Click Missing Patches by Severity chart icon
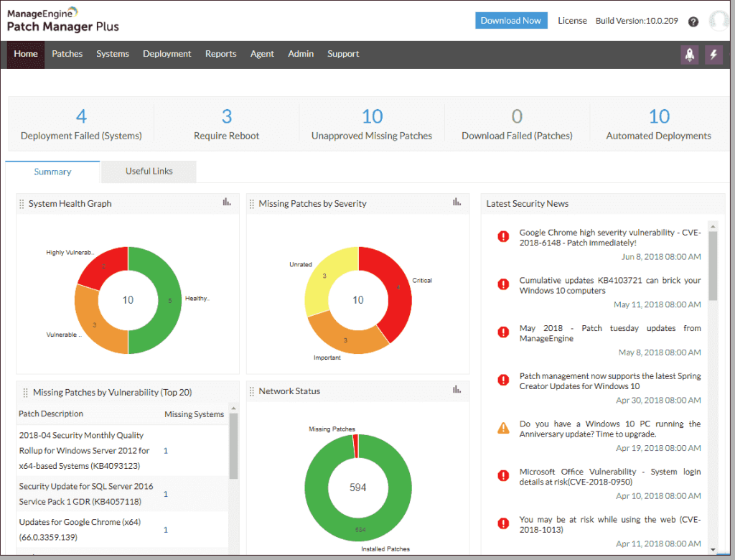Image resolution: width=735 pixels, height=560 pixels. pos(457,202)
